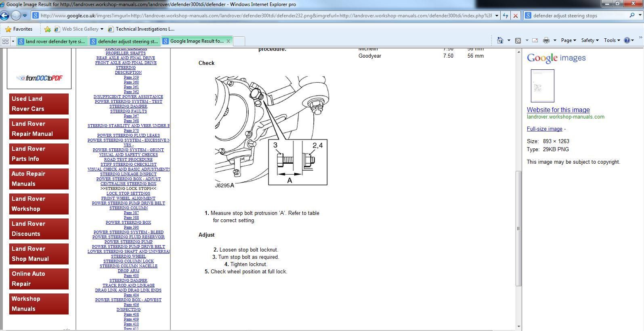Click the Workshop Manuals red button

coord(39,304)
